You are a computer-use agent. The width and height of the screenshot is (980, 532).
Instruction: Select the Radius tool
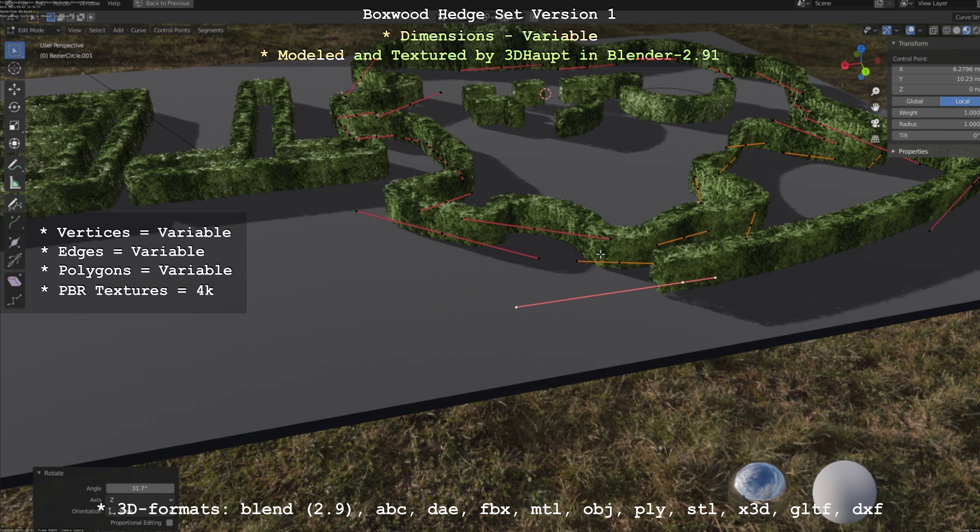(14, 243)
